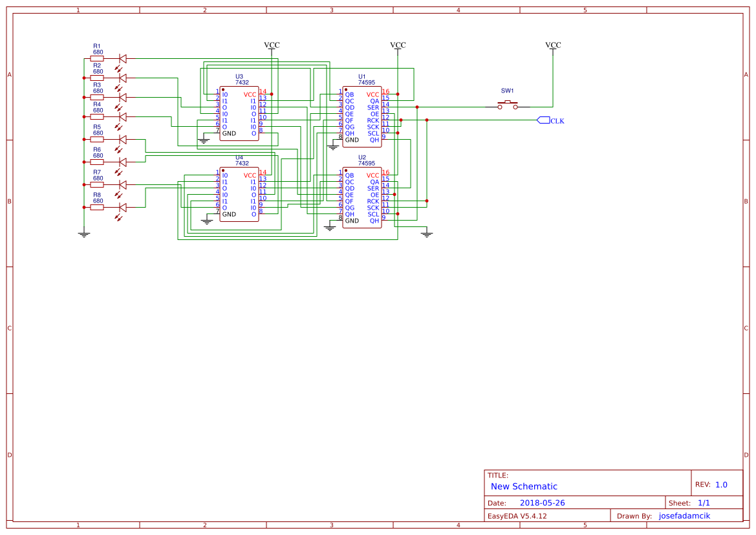Select resistor R6 symbol
Image resolution: width=756 pixels, height=535 pixels.
coord(97,162)
